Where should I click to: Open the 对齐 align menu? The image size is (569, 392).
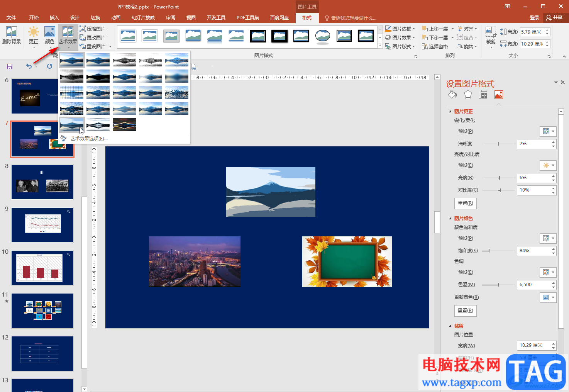point(467,29)
